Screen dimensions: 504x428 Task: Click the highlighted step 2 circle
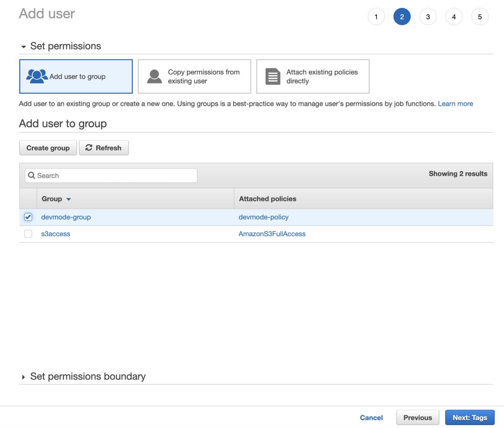click(x=402, y=16)
